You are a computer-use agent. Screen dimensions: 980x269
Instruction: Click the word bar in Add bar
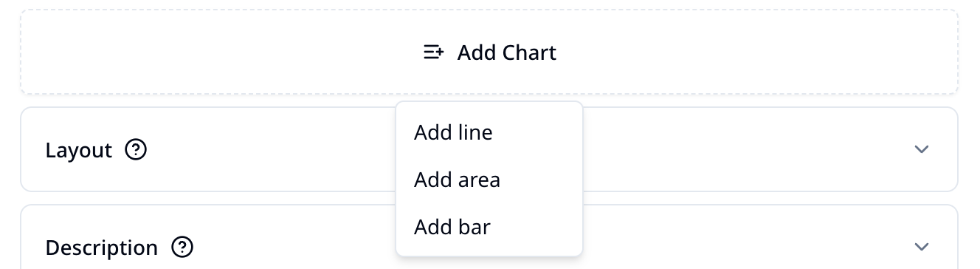(474, 227)
